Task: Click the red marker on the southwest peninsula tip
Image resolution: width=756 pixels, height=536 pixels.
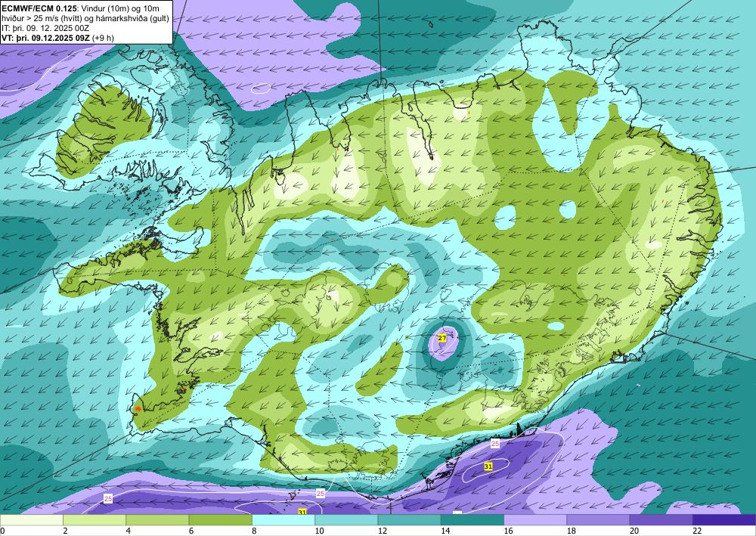Action: click(x=138, y=408)
